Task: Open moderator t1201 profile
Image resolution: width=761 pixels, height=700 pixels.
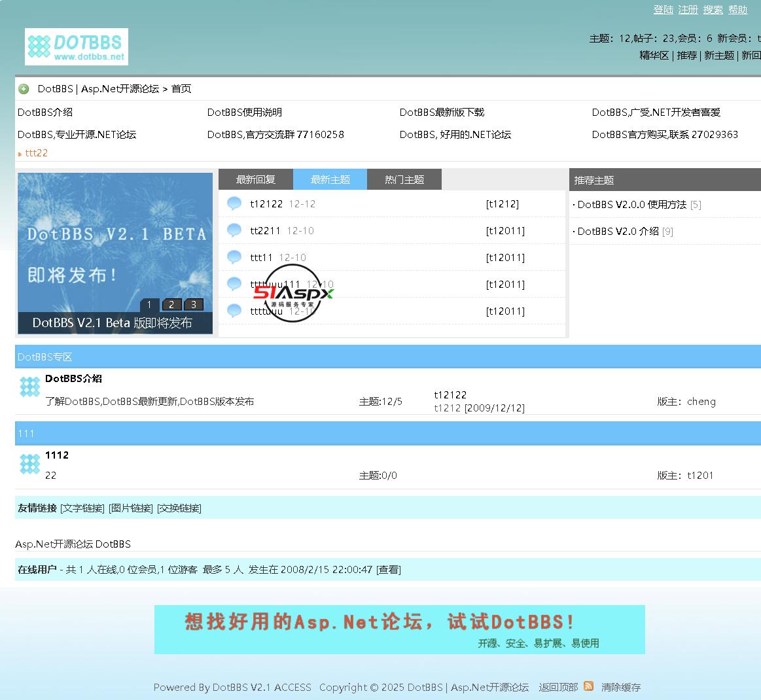Action: point(700,476)
